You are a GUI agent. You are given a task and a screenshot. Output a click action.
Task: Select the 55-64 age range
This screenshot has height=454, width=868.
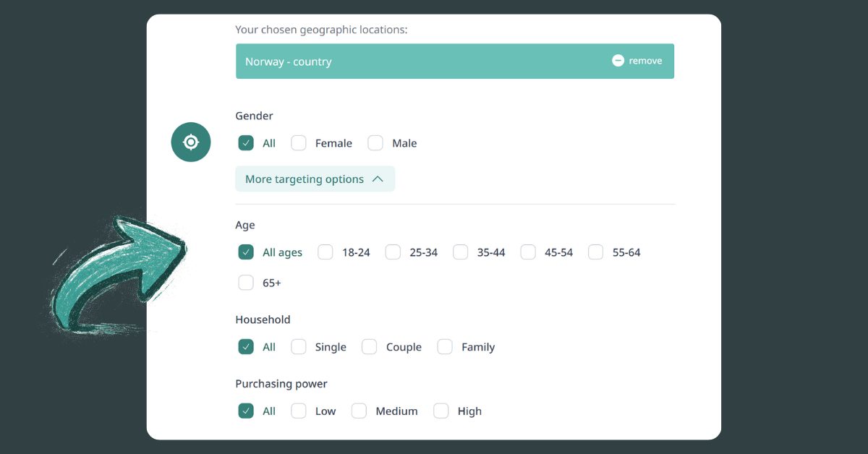click(596, 252)
